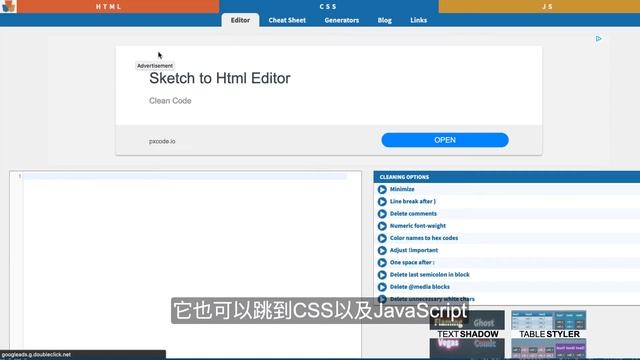Toggle Delete @media blocks option

pos(382,287)
